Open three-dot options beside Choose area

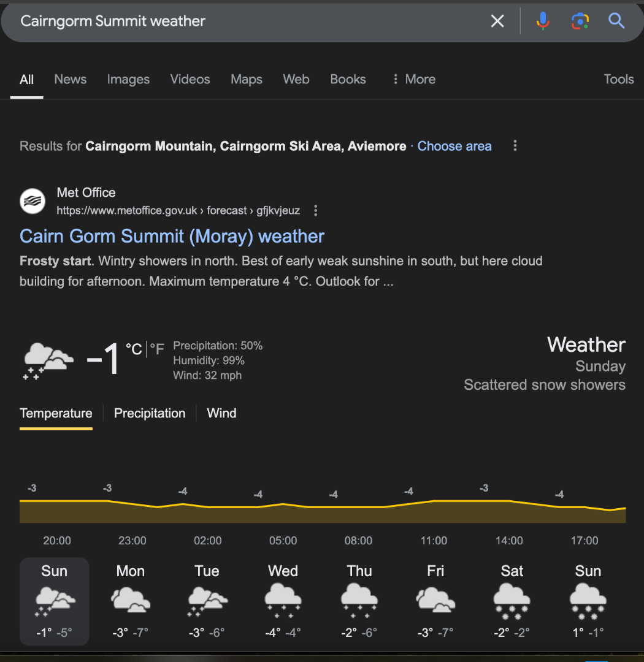click(x=515, y=146)
